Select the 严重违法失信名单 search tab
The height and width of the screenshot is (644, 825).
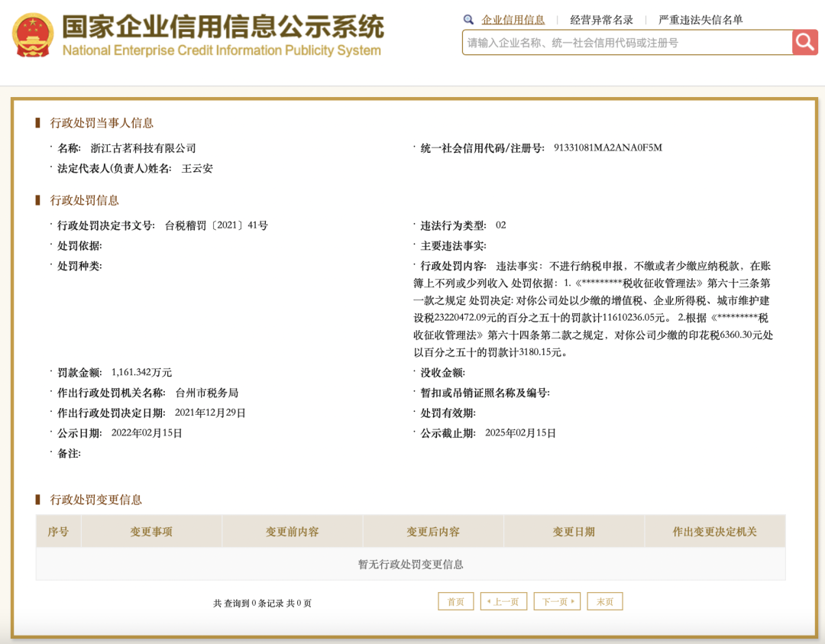[x=700, y=20]
